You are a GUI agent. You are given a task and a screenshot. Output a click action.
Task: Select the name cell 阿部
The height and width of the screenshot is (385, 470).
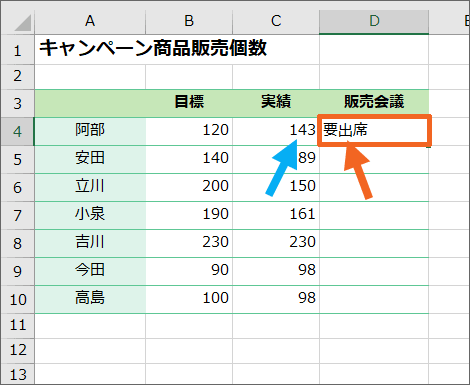[90, 131]
